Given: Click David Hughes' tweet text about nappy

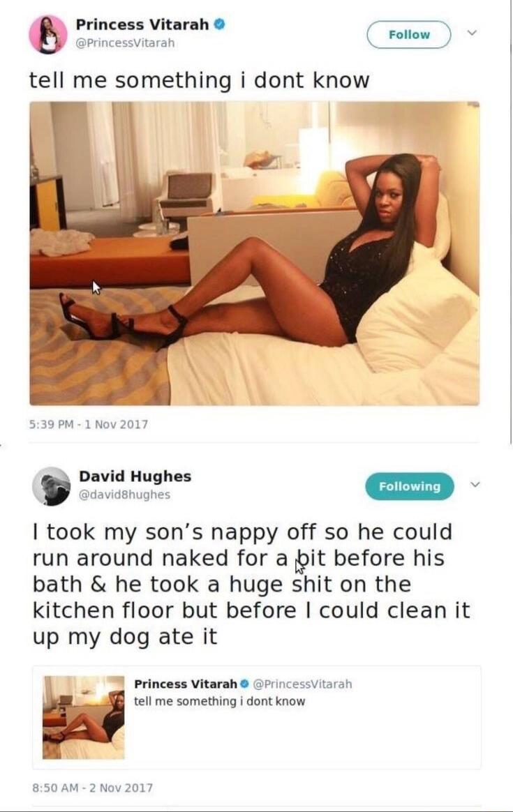Looking at the screenshot, I should click(251, 584).
